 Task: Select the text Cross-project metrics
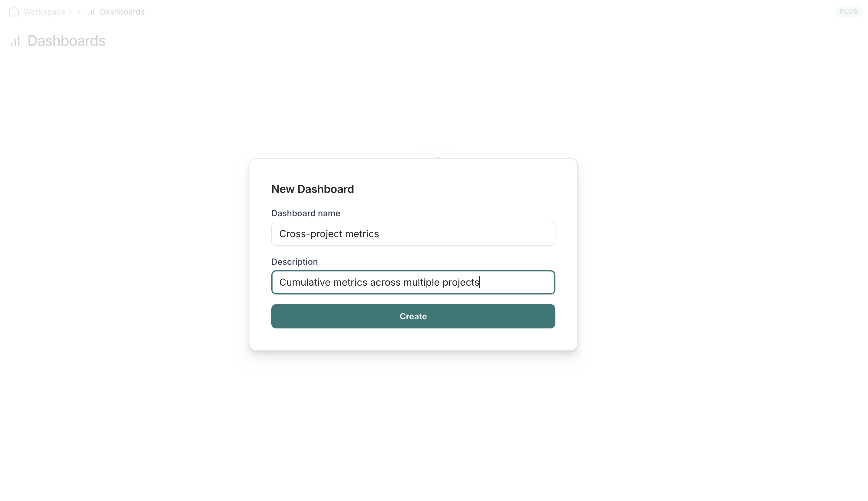(x=329, y=234)
